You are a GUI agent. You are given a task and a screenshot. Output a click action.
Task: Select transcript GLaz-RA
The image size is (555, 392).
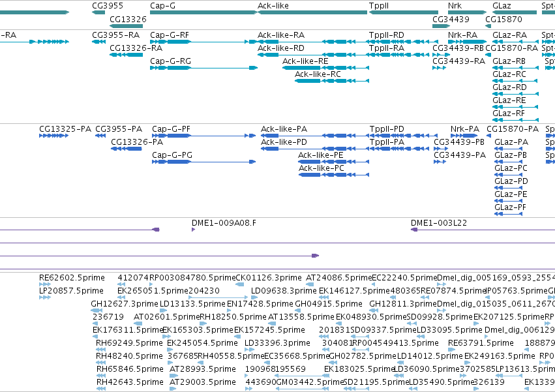(x=515, y=42)
